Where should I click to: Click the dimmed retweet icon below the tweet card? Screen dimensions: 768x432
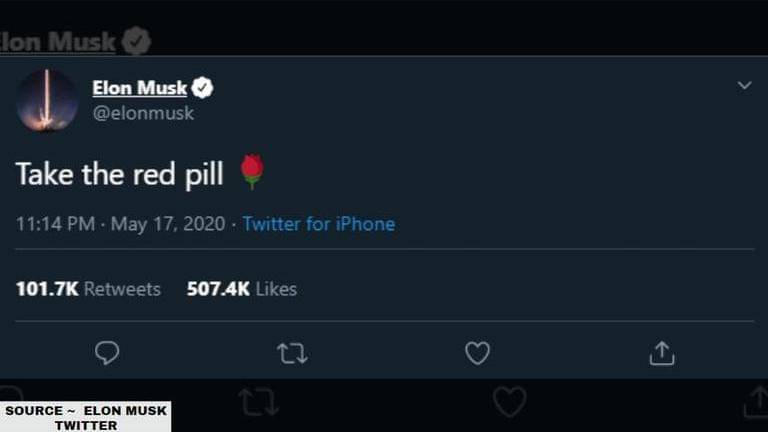pyautogui.click(x=257, y=402)
